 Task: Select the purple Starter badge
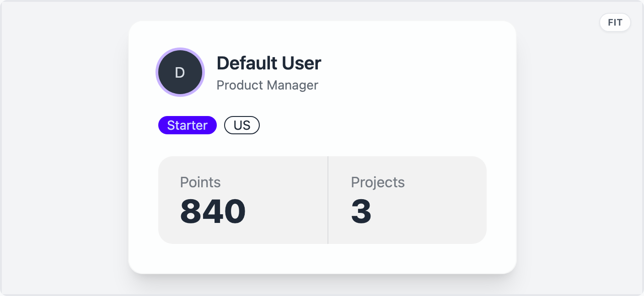[188, 125]
